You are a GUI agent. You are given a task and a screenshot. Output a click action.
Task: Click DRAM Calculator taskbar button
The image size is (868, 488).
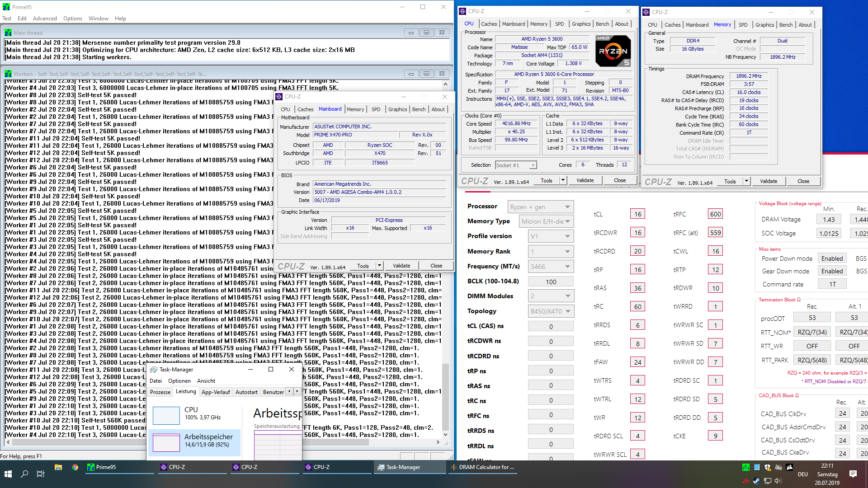482,467
